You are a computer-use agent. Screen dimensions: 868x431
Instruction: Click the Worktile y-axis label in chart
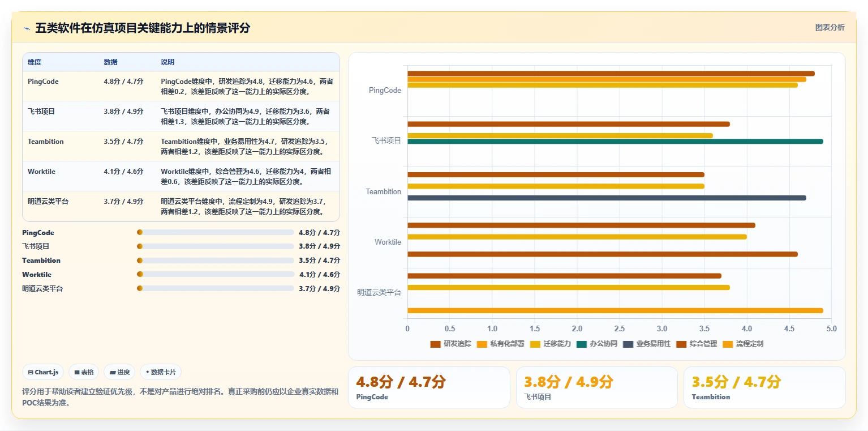pyautogui.click(x=388, y=242)
